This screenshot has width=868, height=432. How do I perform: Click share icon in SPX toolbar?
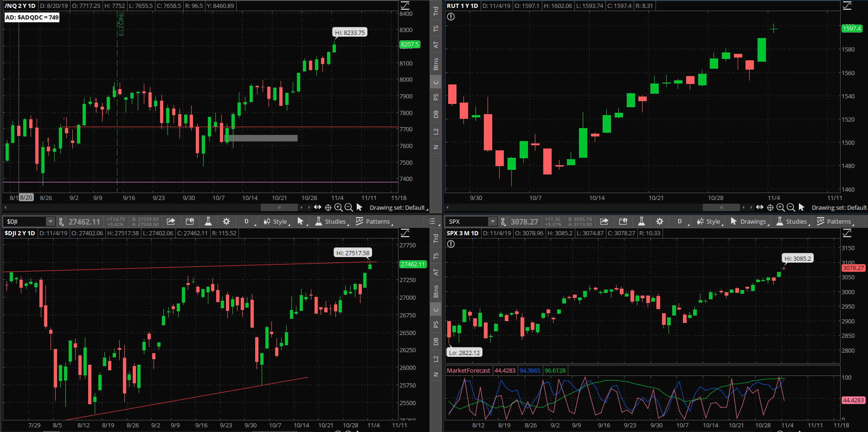point(604,221)
